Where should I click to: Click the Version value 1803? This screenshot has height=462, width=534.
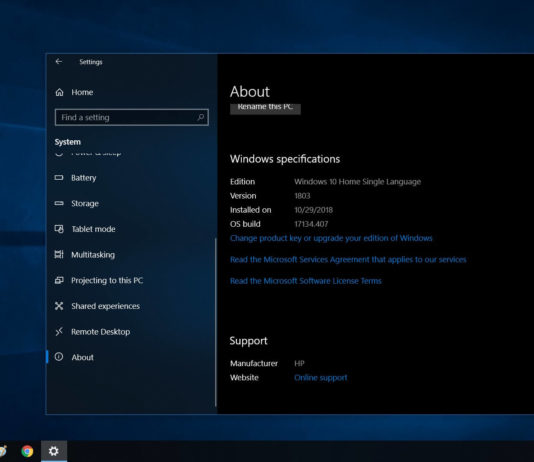pos(302,196)
